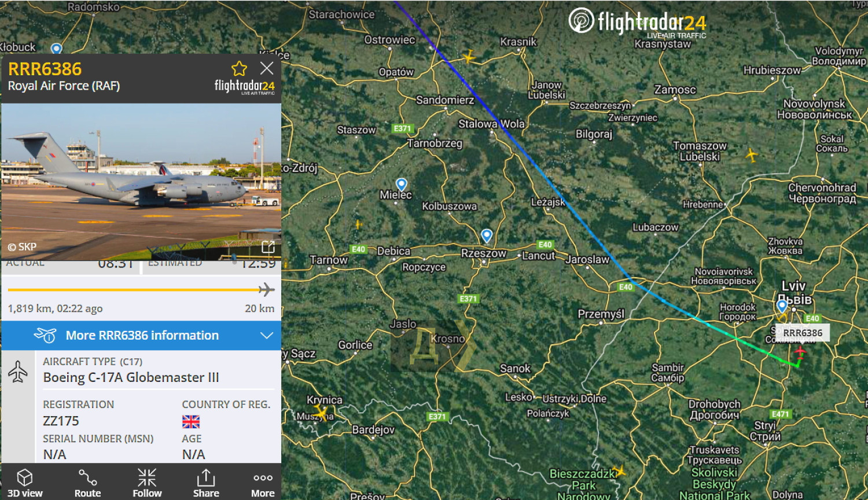Image resolution: width=868 pixels, height=500 pixels.
Task: Open the More options menu
Action: 263,483
